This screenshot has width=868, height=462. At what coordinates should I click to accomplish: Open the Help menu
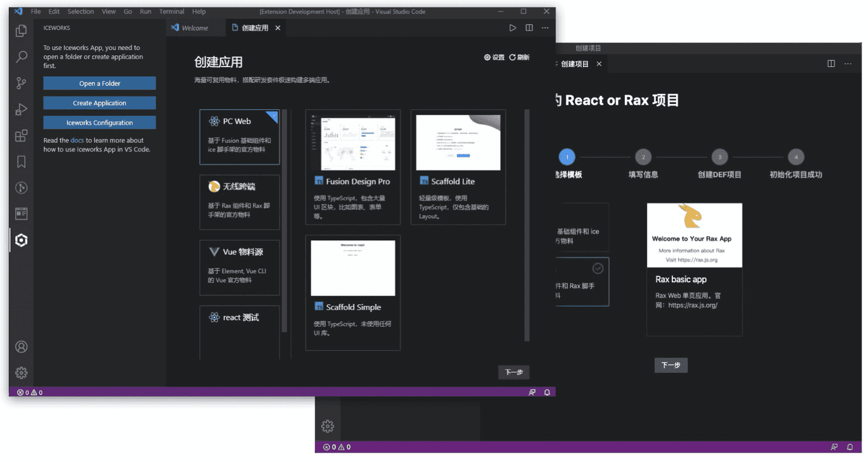[x=199, y=11]
